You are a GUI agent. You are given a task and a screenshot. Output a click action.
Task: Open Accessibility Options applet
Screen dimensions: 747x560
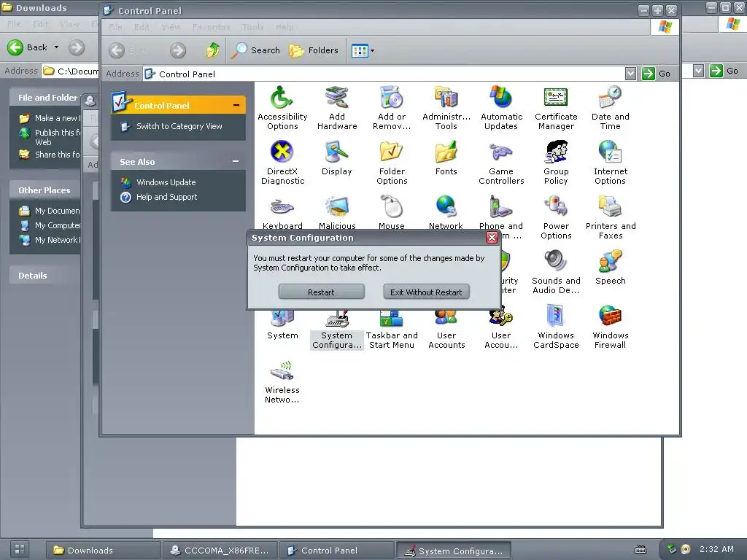tap(282, 108)
